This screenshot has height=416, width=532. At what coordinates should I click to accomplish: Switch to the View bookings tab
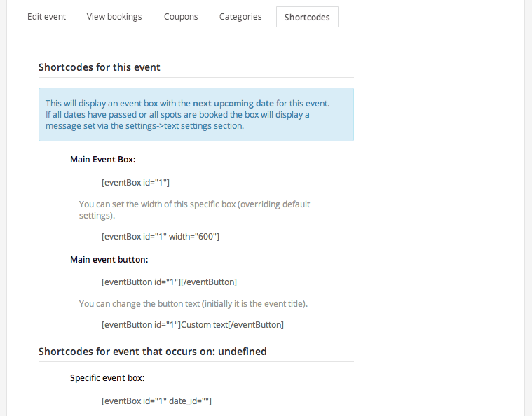click(114, 17)
